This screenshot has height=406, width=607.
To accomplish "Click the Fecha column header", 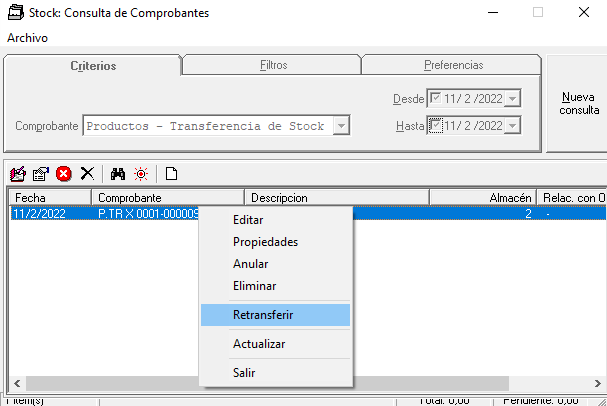I will tap(50, 198).
